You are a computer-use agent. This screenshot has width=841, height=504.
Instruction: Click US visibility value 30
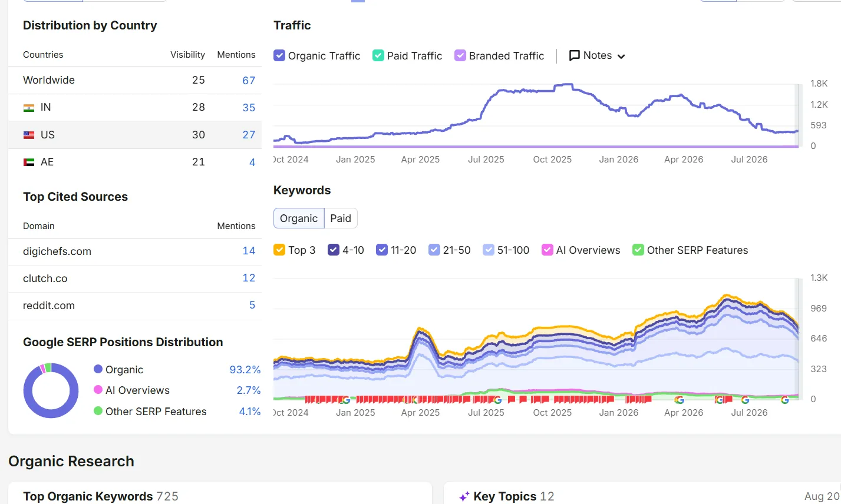click(199, 135)
